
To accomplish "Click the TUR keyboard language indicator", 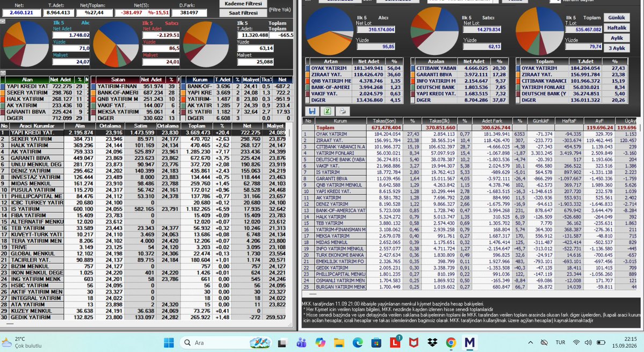I will [x=560, y=342].
